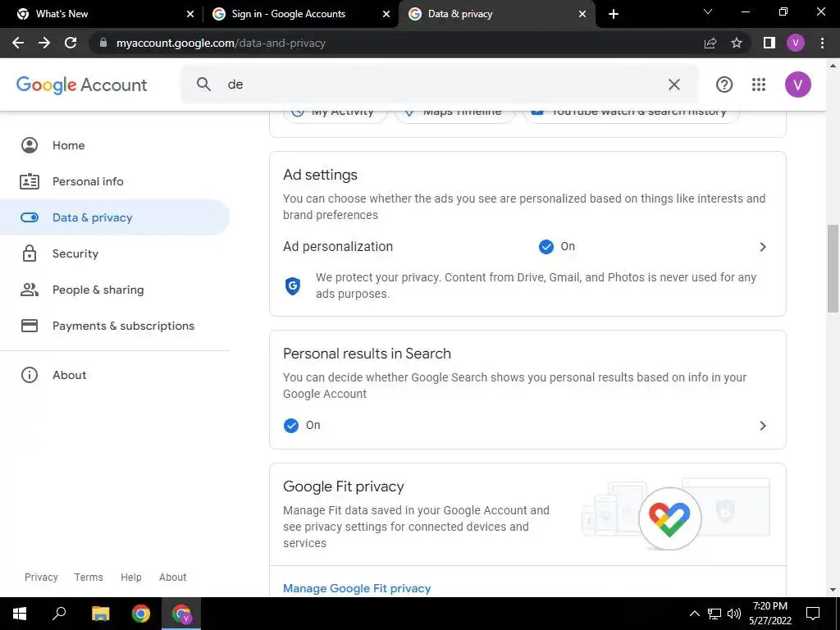This screenshot has width=840, height=630.
Task: Open Help footer link
Action: (x=130, y=577)
